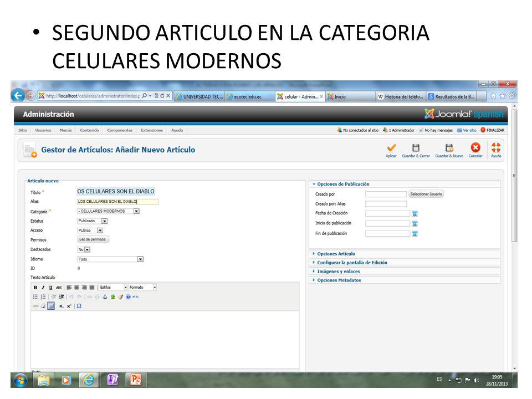Open calendar for Inicio de publicación

pos(415,224)
